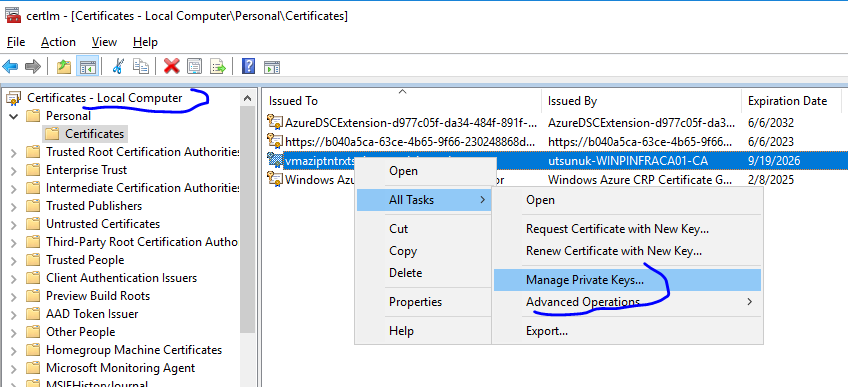
Task: Sort by the Issued By column header
Action: 641,101
